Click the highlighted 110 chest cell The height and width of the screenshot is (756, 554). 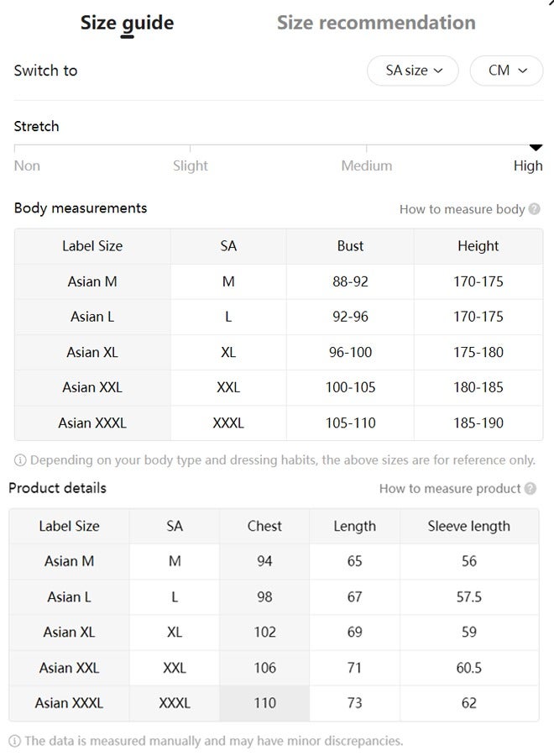(x=264, y=703)
